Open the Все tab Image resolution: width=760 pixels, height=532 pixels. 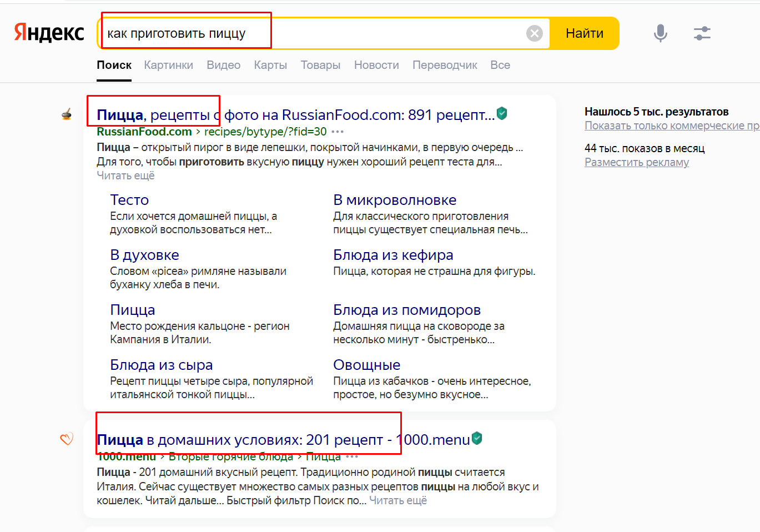pyautogui.click(x=500, y=65)
